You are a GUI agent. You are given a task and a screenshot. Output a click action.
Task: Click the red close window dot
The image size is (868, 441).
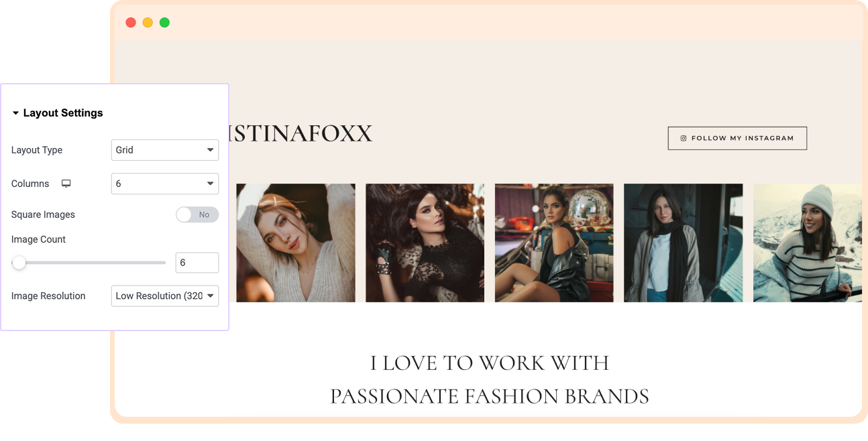tap(131, 23)
